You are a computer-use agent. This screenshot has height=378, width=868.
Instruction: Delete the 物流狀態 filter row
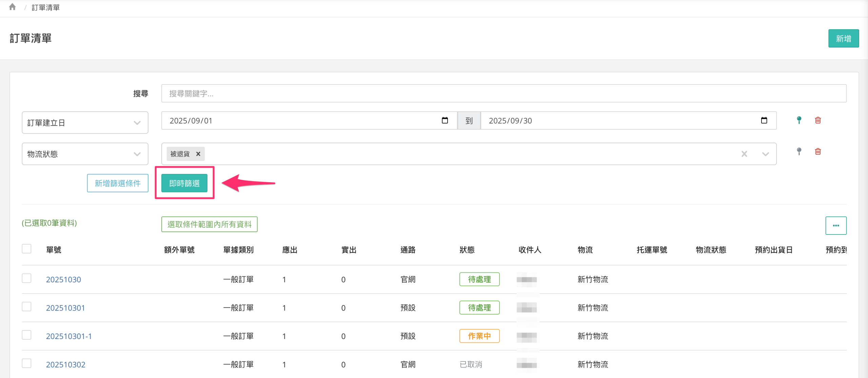click(x=818, y=151)
